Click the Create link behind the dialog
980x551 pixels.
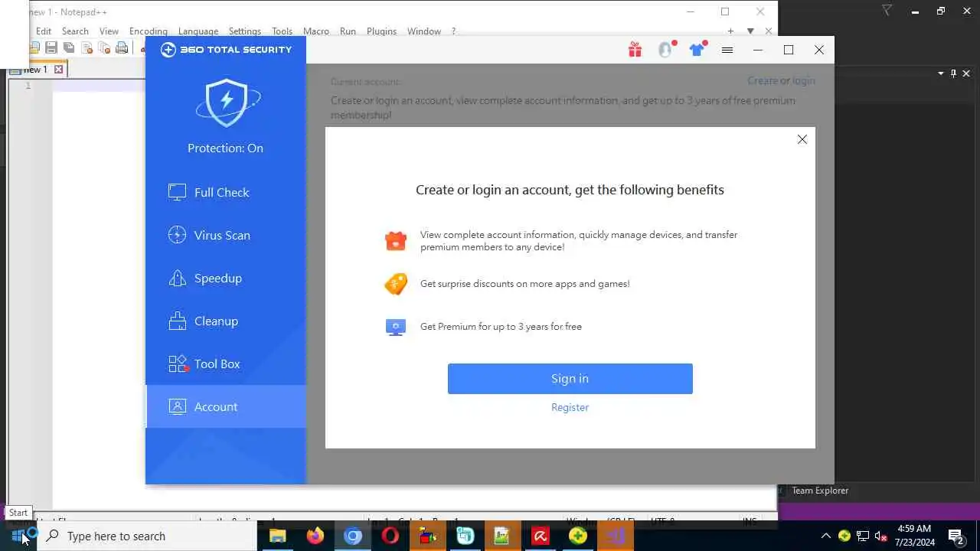(763, 80)
